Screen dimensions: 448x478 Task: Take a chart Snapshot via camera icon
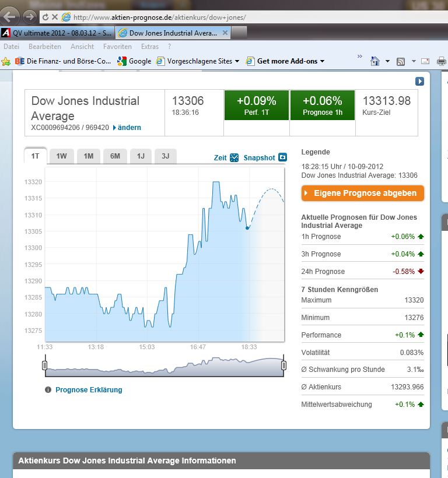pyautogui.click(x=283, y=157)
